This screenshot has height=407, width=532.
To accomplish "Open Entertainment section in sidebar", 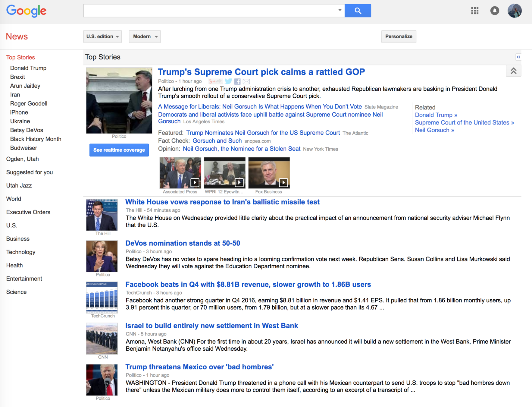I will point(24,279).
